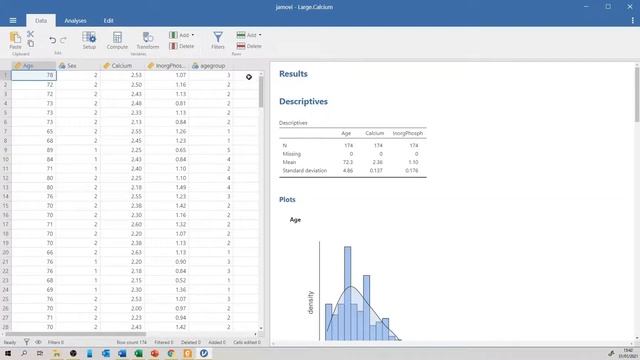The image size is (640, 360).
Task: Click the Paste clipboard icon
Action: coord(16,40)
